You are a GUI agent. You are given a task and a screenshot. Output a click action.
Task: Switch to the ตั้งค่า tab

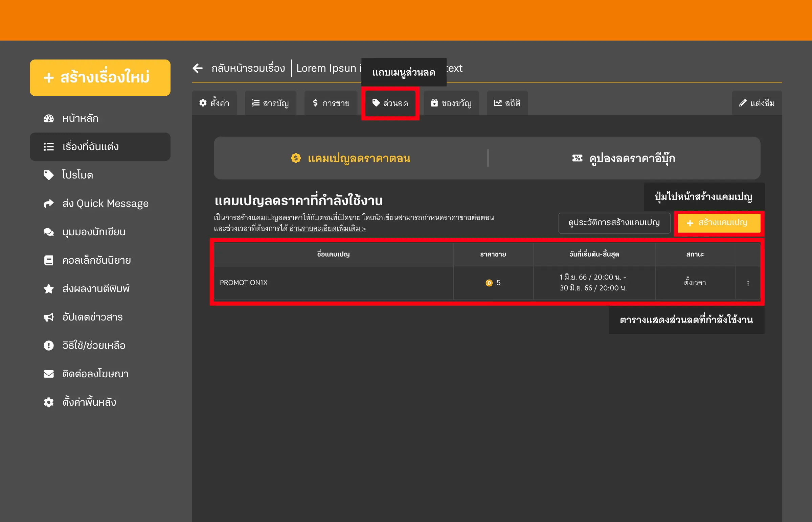(x=215, y=103)
